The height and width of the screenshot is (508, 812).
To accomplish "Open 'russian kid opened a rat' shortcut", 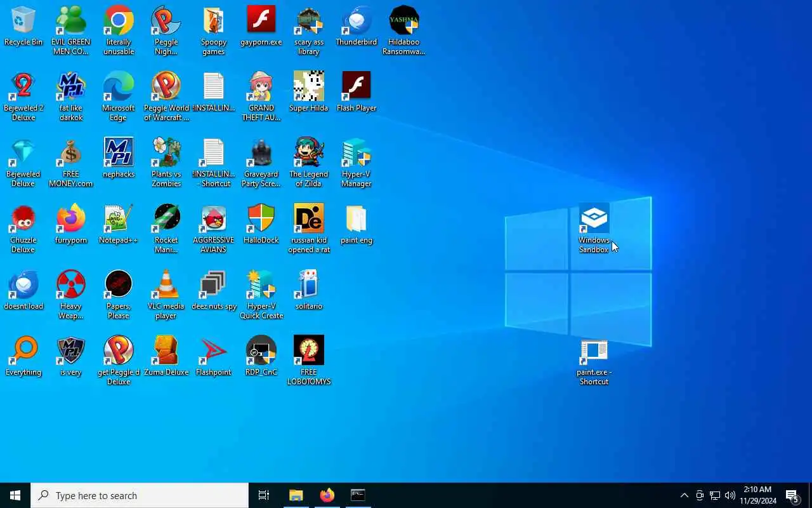I will (309, 229).
